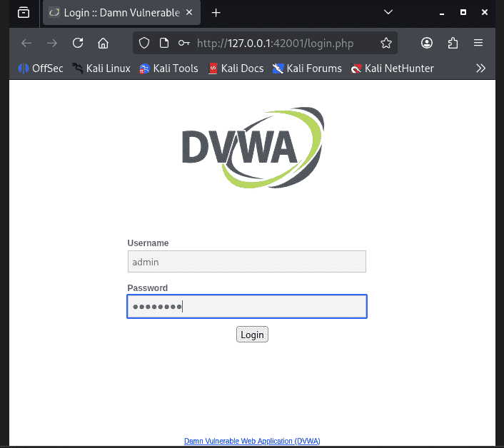
Task: Open the Kali Linux bookmark
Action: (x=101, y=68)
